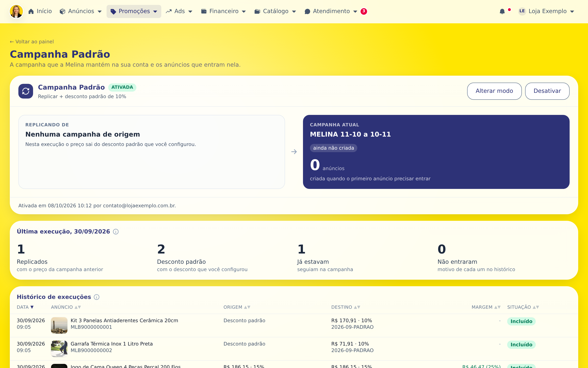Click the Não entraram statistic
The width and height of the screenshot is (588, 368).
tap(476, 258)
